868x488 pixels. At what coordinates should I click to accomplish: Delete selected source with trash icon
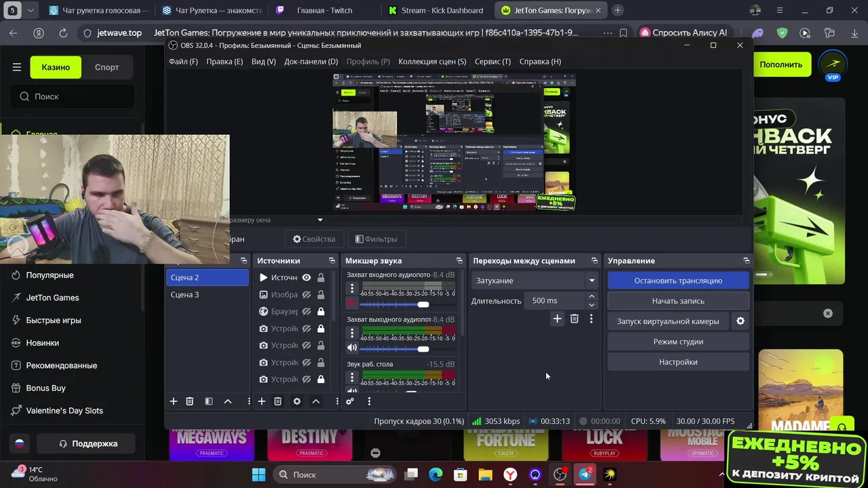pyautogui.click(x=277, y=401)
